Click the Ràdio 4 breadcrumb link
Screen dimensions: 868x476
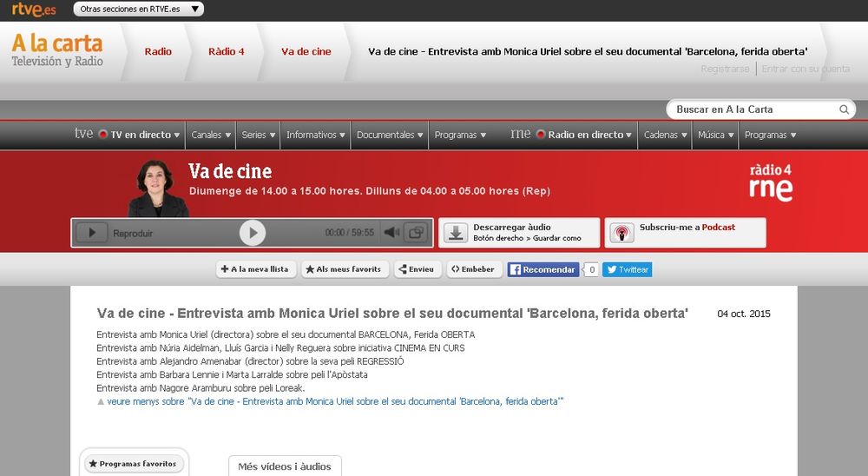[227, 51]
